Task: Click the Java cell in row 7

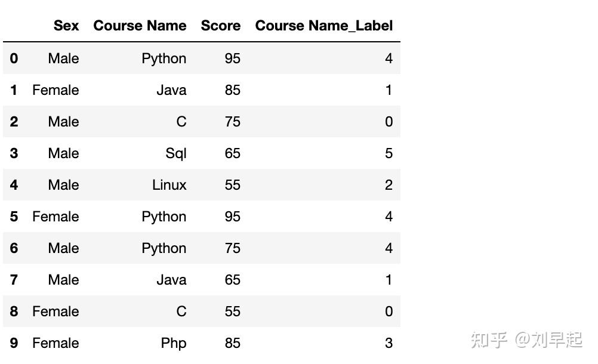Action: click(171, 280)
